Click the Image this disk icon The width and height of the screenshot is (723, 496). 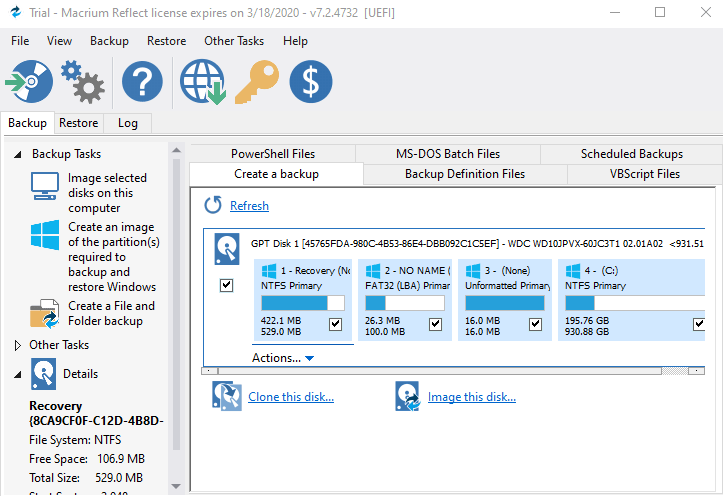(x=408, y=396)
